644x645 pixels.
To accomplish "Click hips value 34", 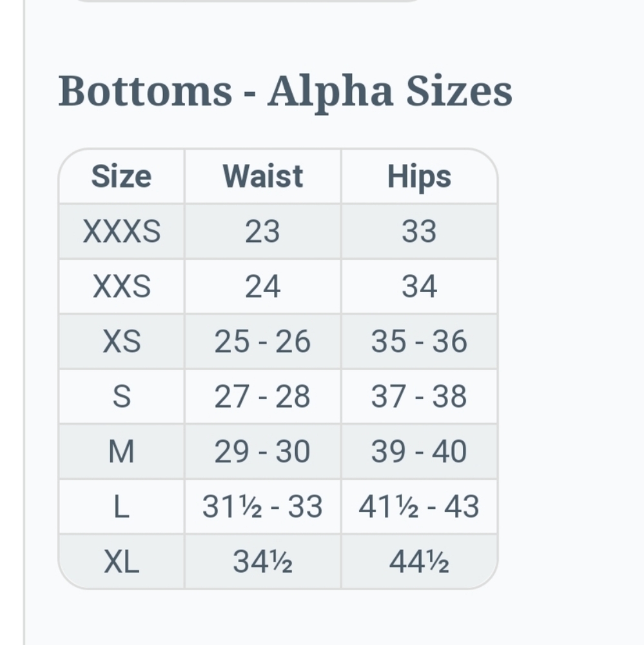I will click(420, 286).
